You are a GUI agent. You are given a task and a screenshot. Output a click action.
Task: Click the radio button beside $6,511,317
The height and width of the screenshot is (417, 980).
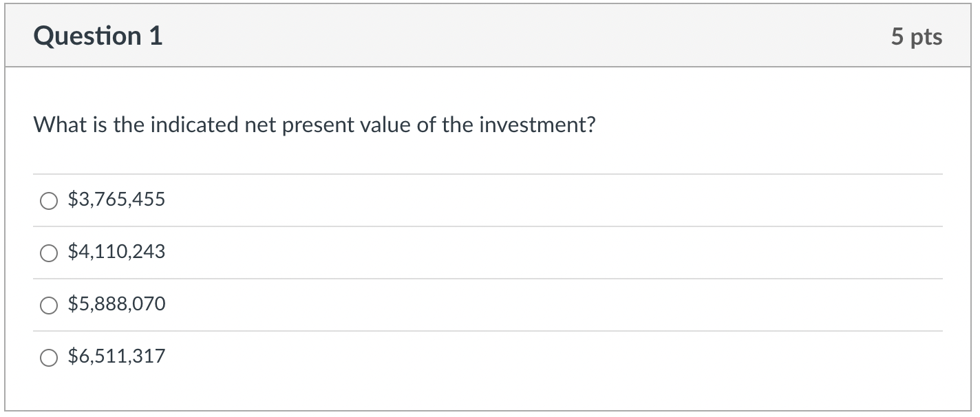coord(48,357)
